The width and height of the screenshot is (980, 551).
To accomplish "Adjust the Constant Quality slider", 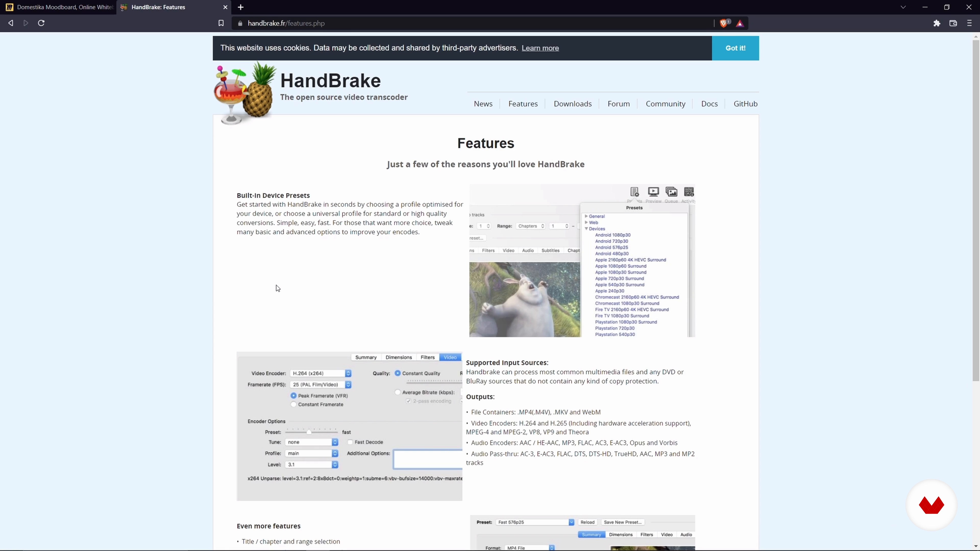I will click(x=434, y=381).
